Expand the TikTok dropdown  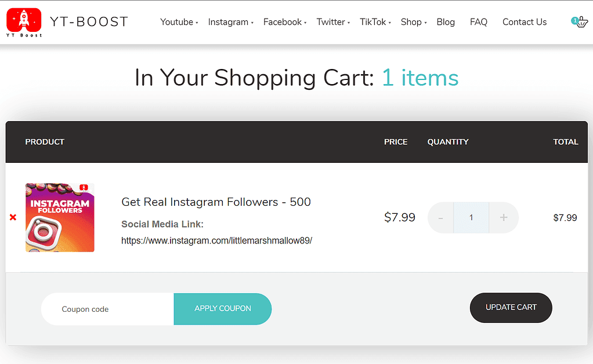tap(373, 22)
